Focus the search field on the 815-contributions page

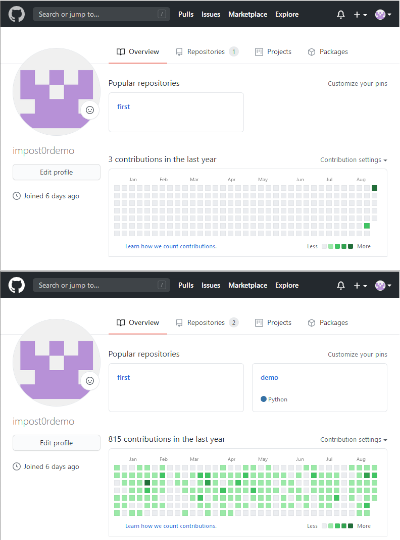click(101, 285)
